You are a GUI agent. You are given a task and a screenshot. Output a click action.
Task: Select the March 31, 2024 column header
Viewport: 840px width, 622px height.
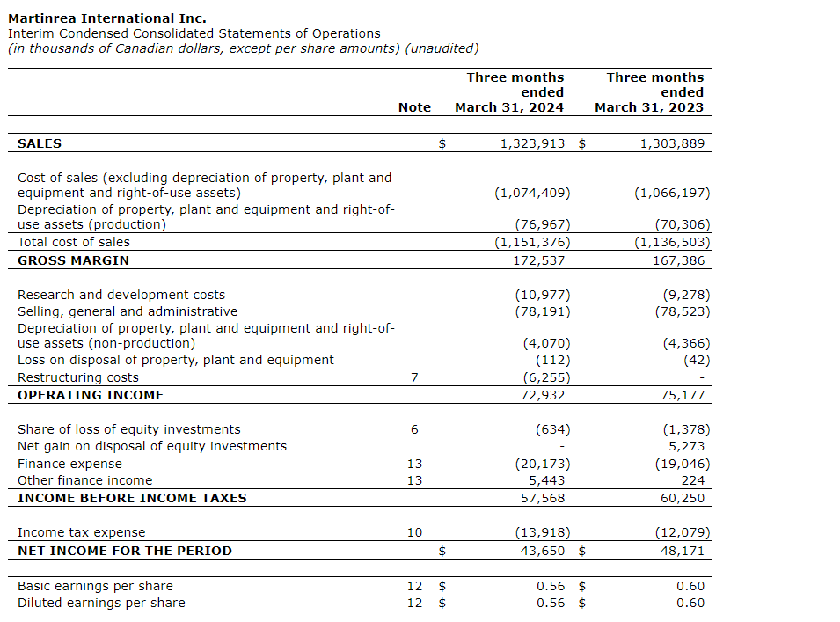coord(509,107)
